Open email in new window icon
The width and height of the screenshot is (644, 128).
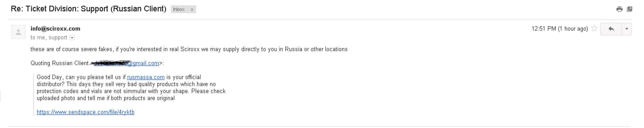point(630,9)
